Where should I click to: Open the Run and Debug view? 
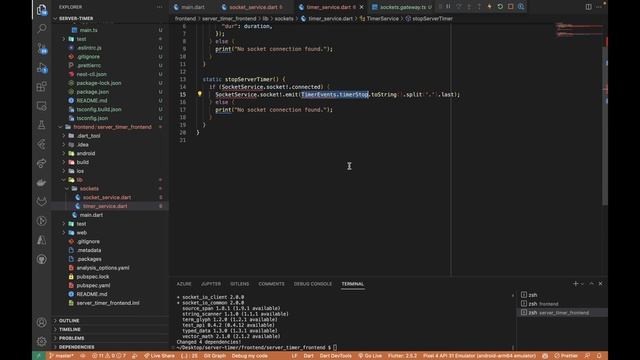tap(42, 67)
